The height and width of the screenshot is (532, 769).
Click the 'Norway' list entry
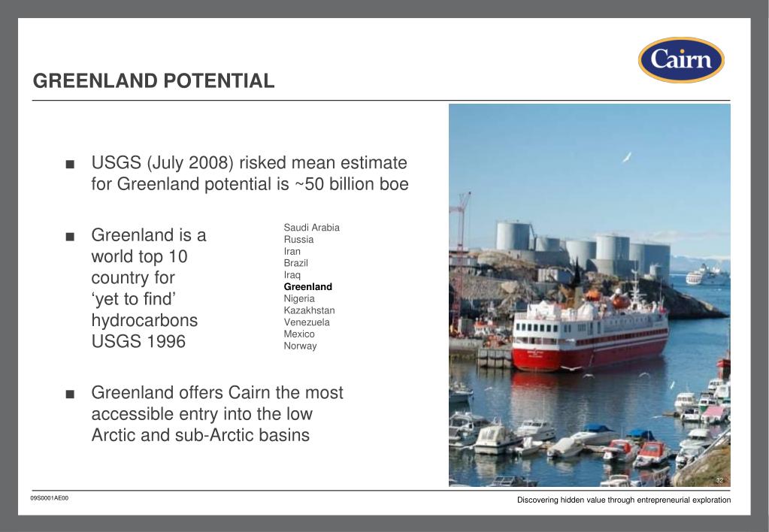[300, 346]
